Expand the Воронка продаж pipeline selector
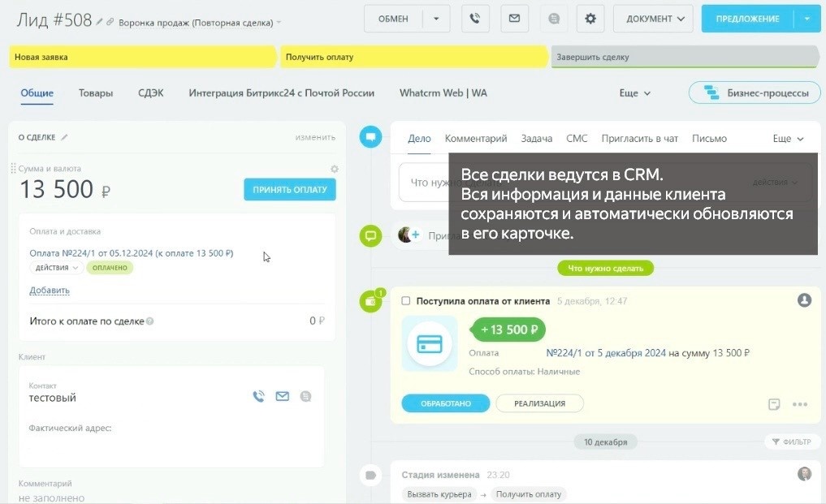The height and width of the screenshot is (504, 826). [200, 23]
